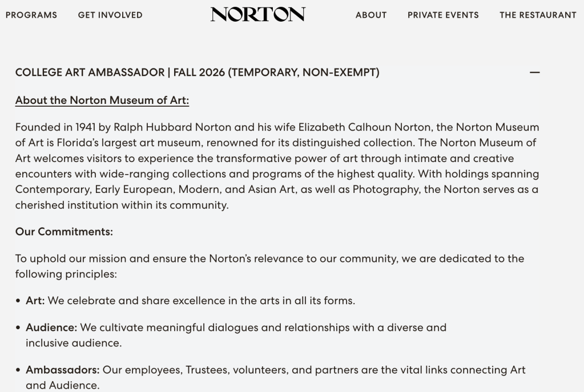Click the sentence starting 'To uphold our mission'
Screen dimensions: 584x392
269,266
